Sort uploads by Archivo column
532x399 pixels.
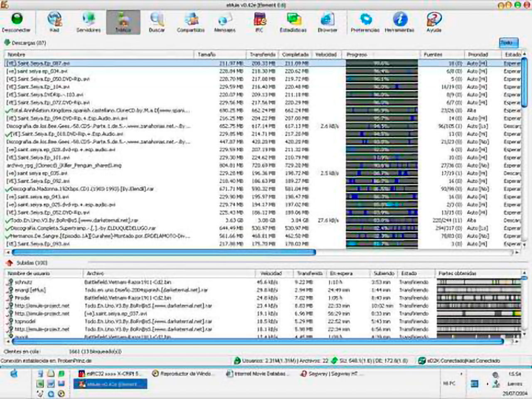[169, 273]
